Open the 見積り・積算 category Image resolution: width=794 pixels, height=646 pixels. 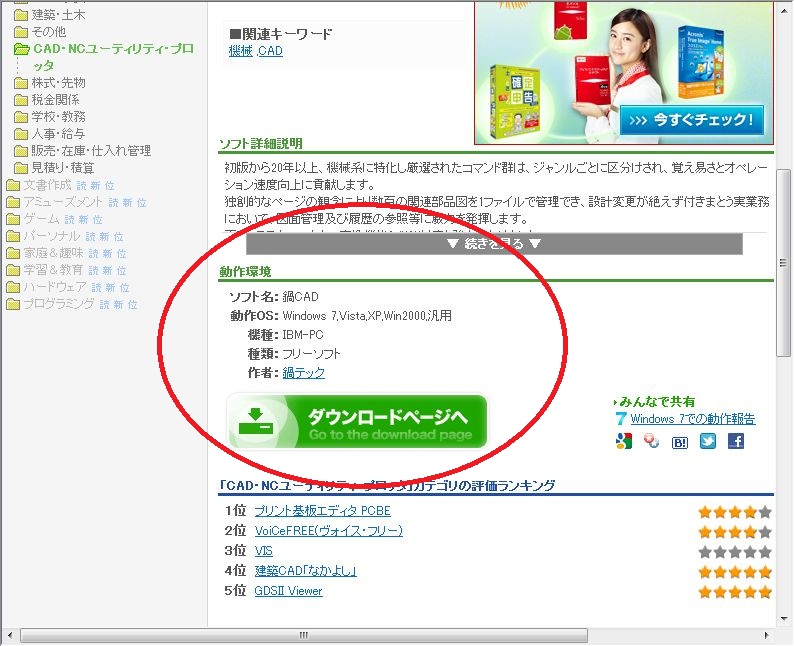click(63, 168)
